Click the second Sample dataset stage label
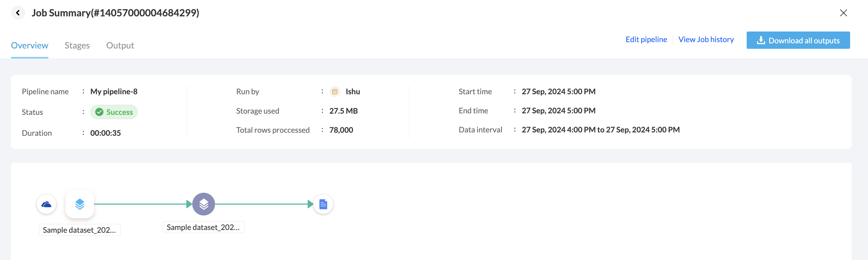868x260 pixels. pyautogui.click(x=203, y=227)
